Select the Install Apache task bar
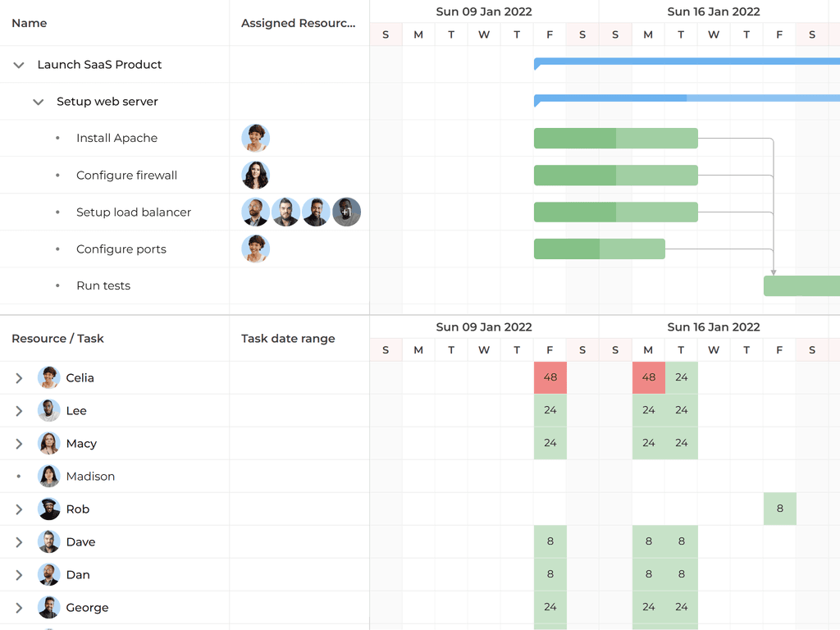Image resolution: width=840 pixels, height=630 pixels. pyautogui.click(x=615, y=138)
